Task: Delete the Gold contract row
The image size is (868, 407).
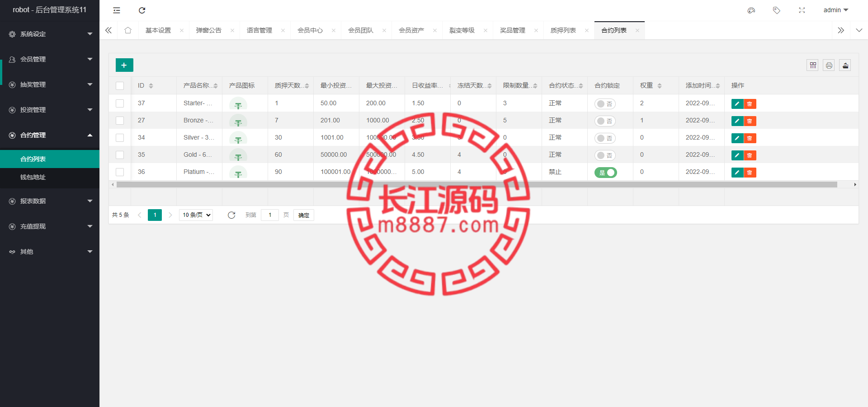Action: [750, 155]
